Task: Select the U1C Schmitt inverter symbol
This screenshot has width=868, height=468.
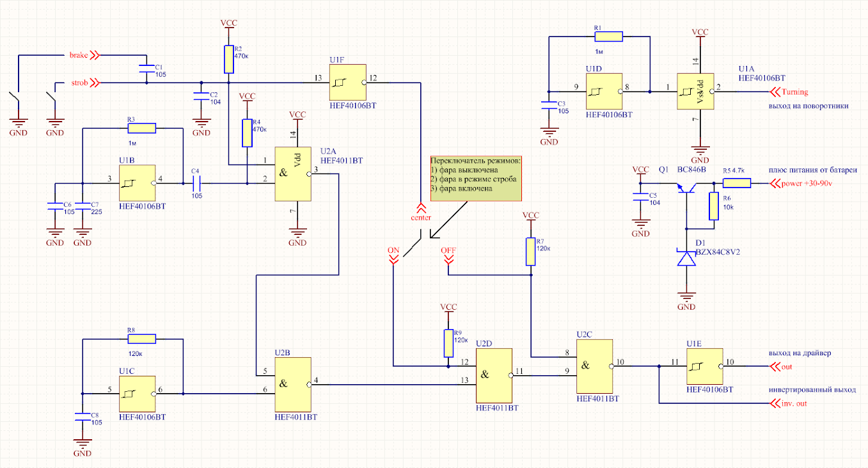Action: tap(138, 394)
